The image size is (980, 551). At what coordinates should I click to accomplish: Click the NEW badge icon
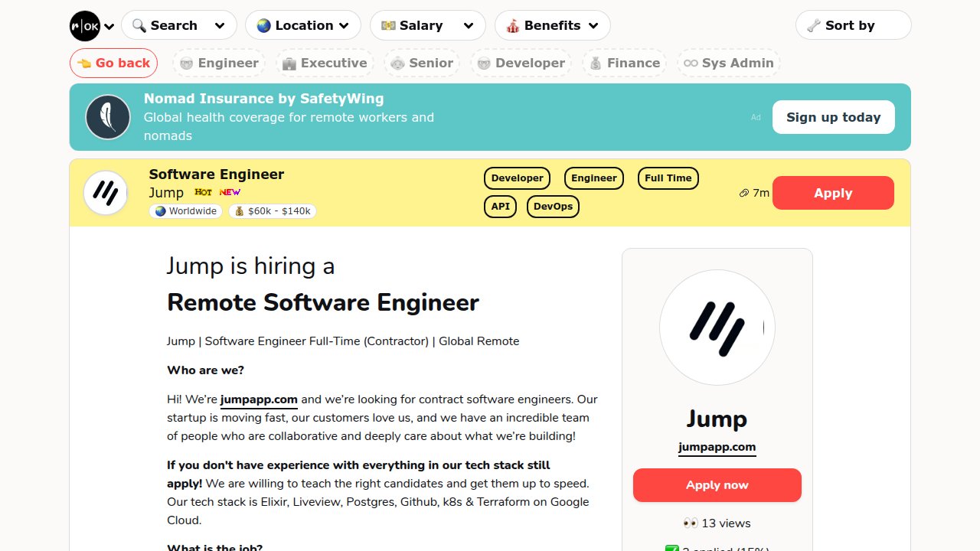point(230,192)
